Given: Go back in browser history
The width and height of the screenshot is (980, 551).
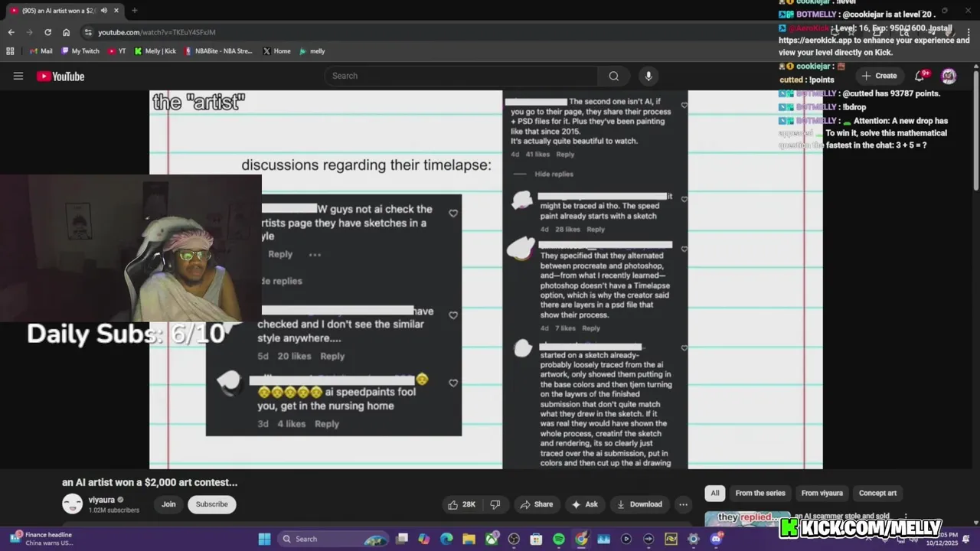Looking at the screenshot, I should (x=11, y=32).
